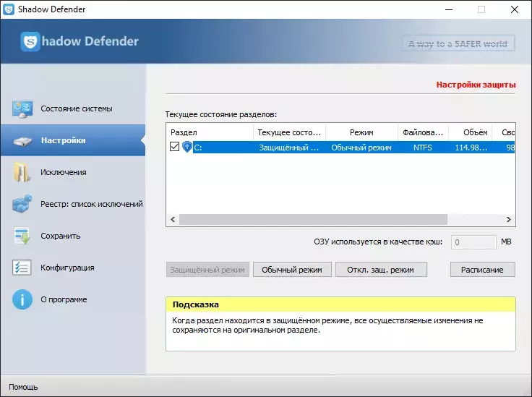The width and height of the screenshot is (532, 397).
Task: Uncheck the checkbox for partition C:
Action: [x=174, y=147]
